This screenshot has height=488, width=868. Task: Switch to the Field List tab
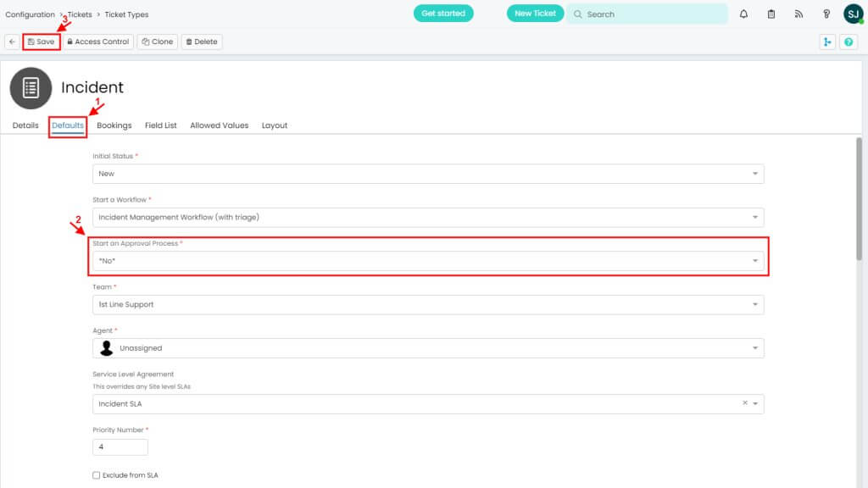tap(161, 125)
